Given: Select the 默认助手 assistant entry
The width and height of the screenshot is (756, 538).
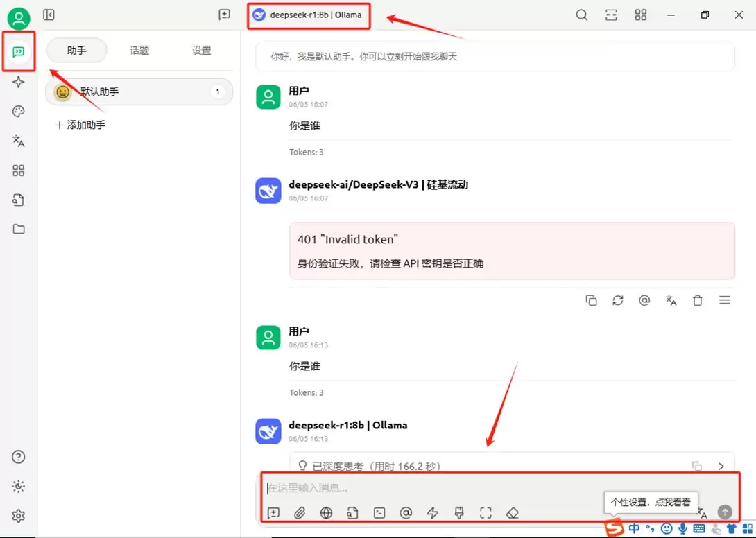Looking at the screenshot, I should point(139,92).
